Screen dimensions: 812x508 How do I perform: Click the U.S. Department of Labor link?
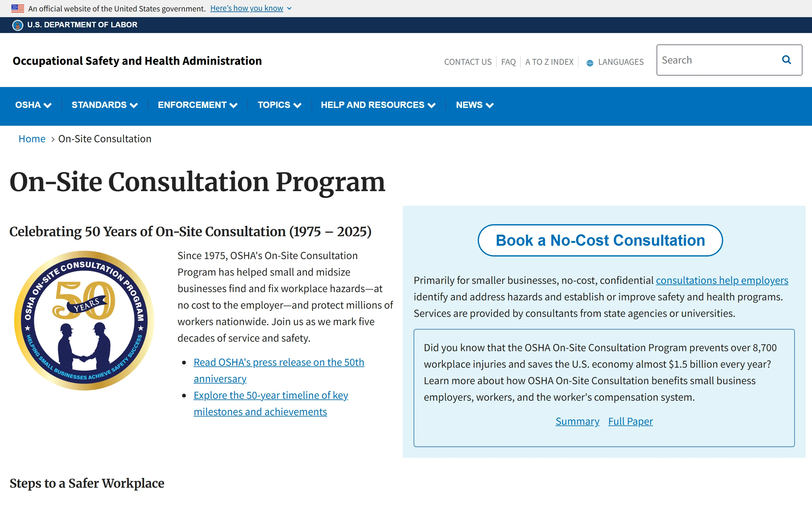[82, 25]
